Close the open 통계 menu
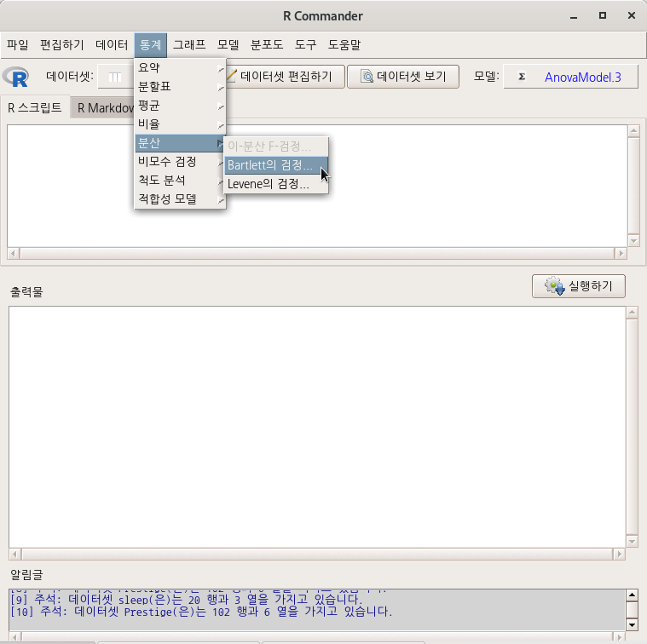 point(151,44)
